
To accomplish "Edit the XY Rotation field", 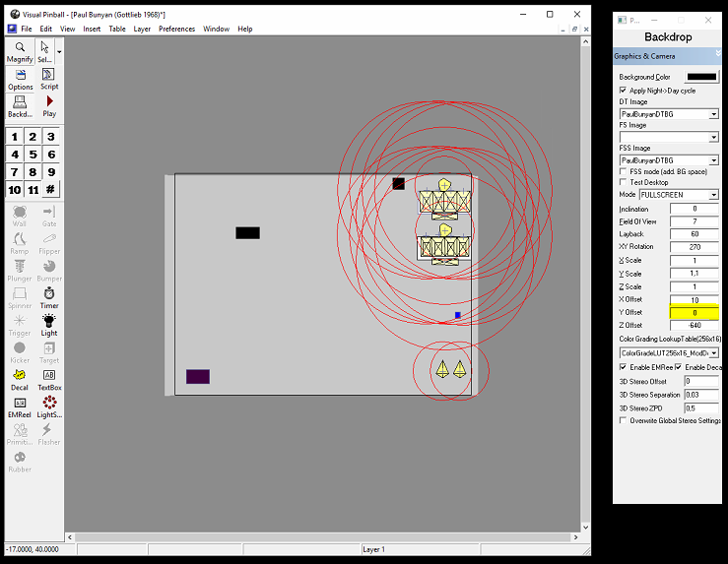I will tap(695, 247).
